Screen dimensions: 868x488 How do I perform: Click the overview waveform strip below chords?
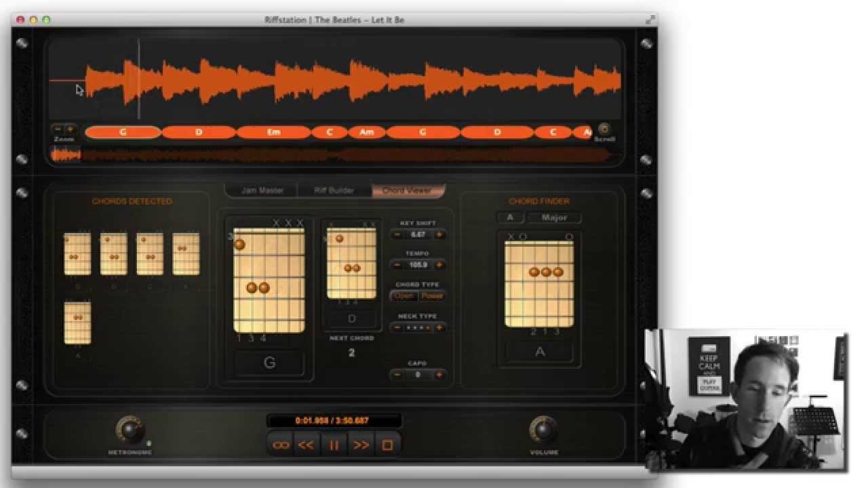click(335, 155)
